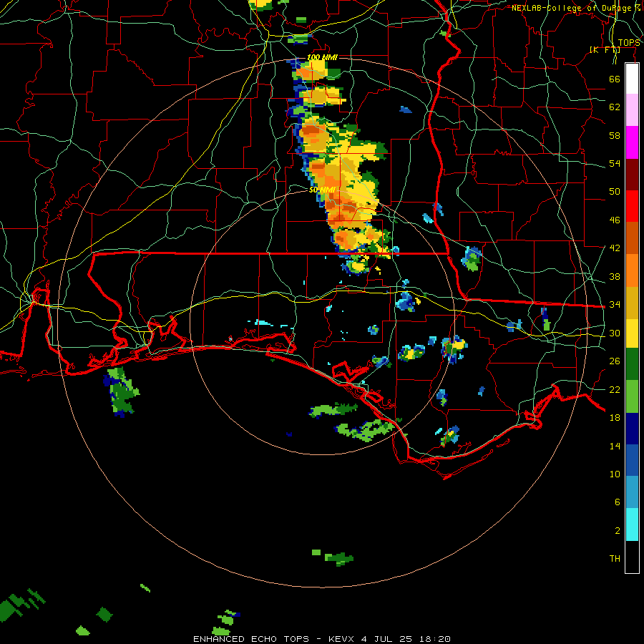Click the dark red 54 kft swatch
This screenshot has height=644, width=644.
pos(632,174)
